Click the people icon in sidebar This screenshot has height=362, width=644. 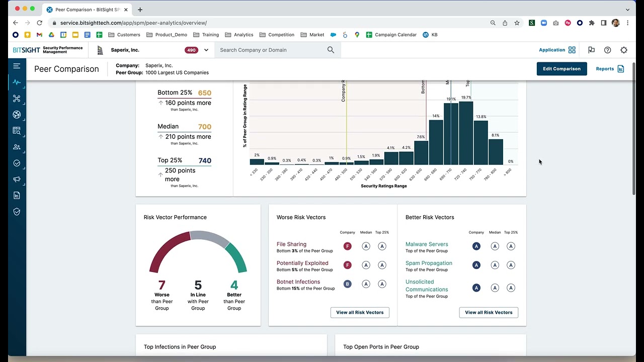point(17,147)
